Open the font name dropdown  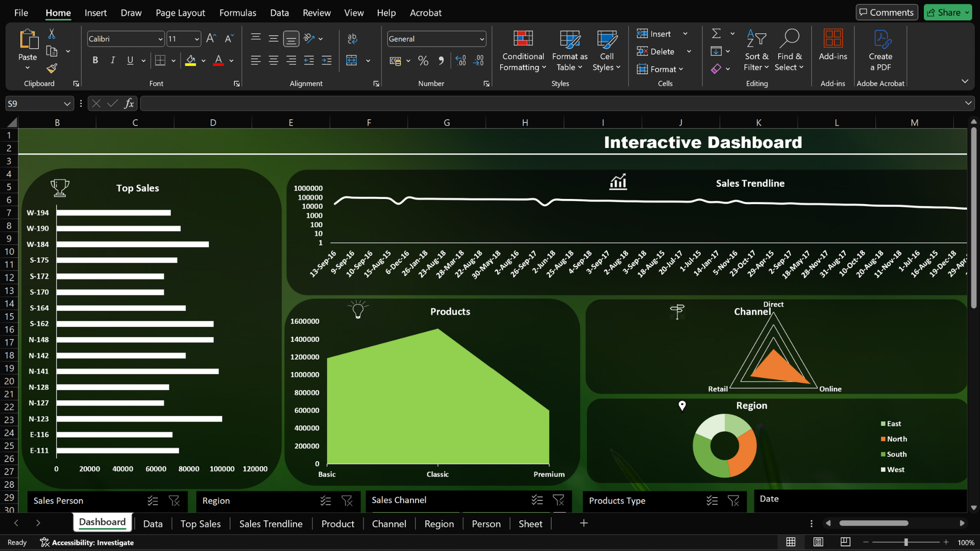160,39
